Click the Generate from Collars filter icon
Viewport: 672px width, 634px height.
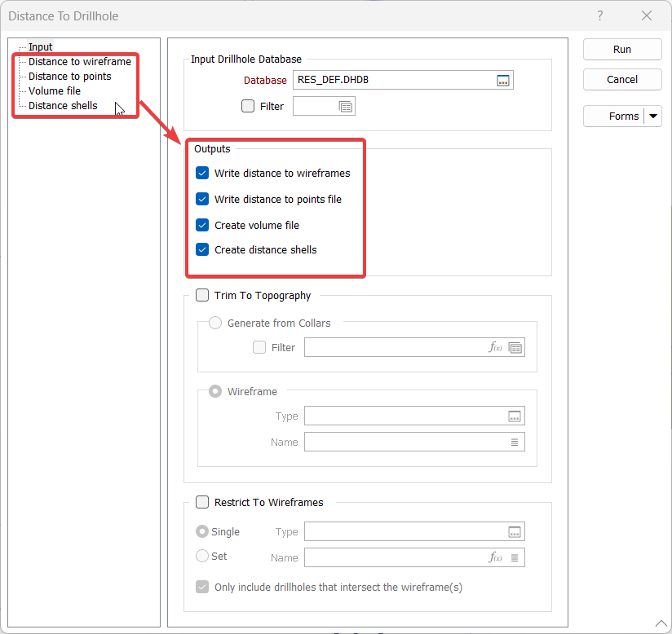(515, 348)
